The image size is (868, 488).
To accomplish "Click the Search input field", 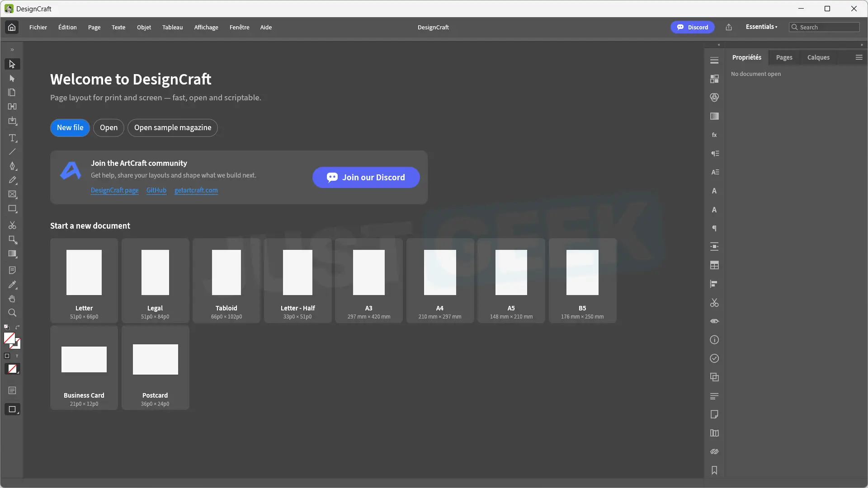I will point(825,27).
